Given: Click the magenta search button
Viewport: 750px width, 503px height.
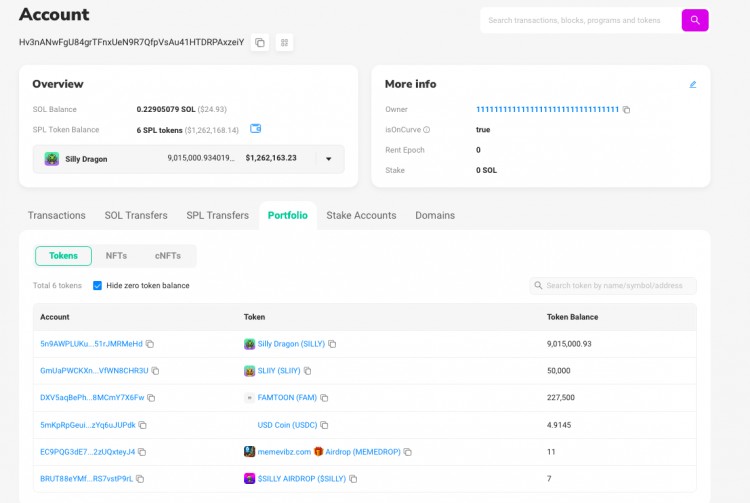Looking at the screenshot, I should [695, 20].
